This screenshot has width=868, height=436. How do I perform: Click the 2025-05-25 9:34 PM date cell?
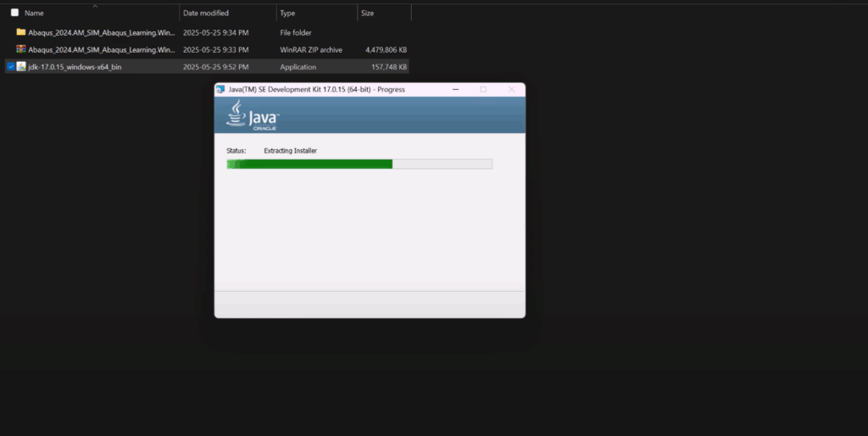tap(216, 33)
